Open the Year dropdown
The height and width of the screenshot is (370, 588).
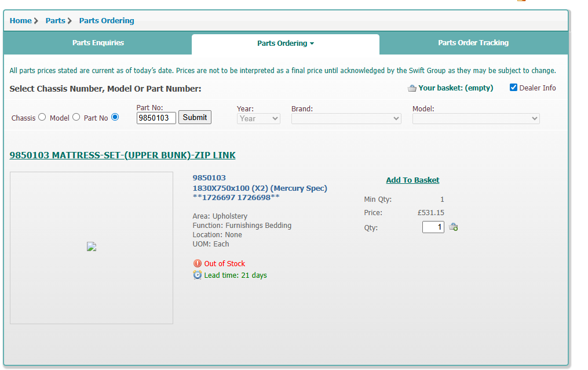[x=258, y=118]
